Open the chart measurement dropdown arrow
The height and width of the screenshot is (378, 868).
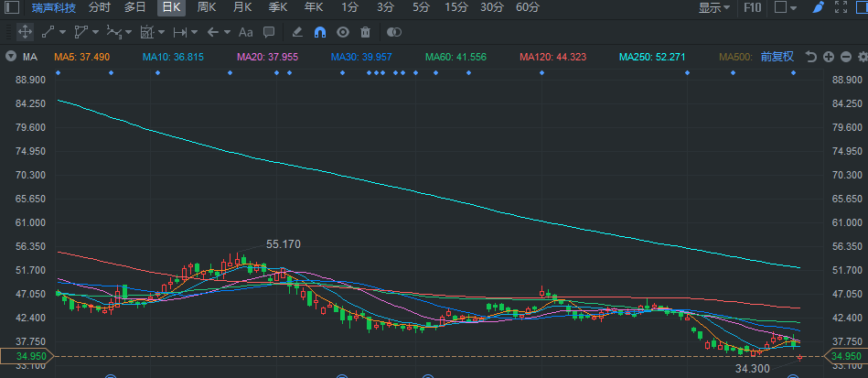pyautogui.click(x=161, y=32)
